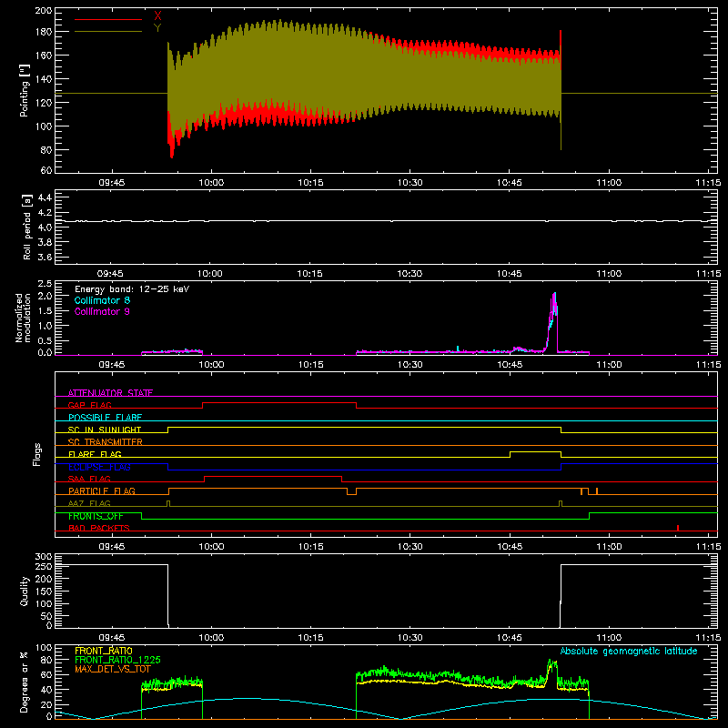The image size is (728, 728).
Task: Click the 10:30 label under the Flags plot
Action: coord(410,547)
